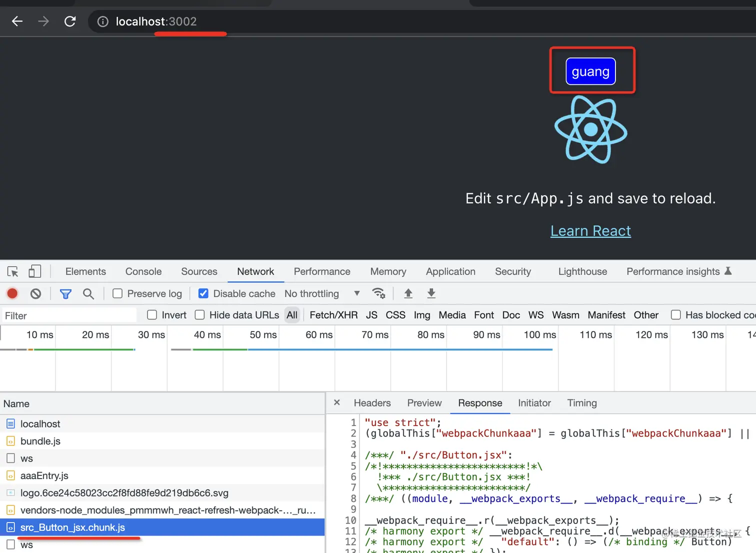Viewport: 756px width, 553px height.
Task: Filter requests by Img
Action: [x=422, y=315]
